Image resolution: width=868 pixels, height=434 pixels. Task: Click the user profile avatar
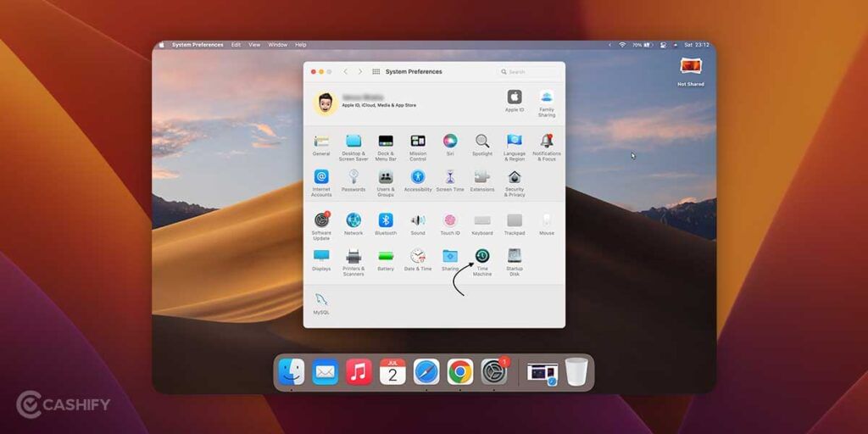[x=325, y=103]
